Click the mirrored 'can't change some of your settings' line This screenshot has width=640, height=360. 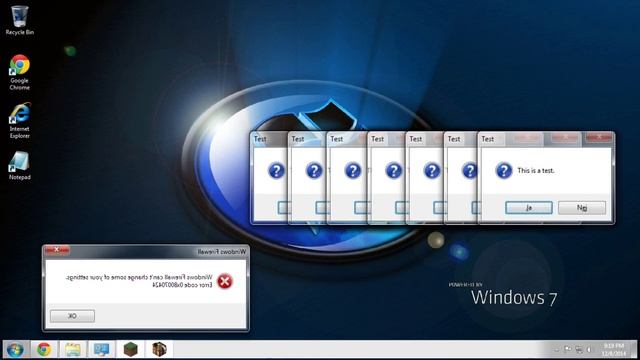tap(139, 278)
